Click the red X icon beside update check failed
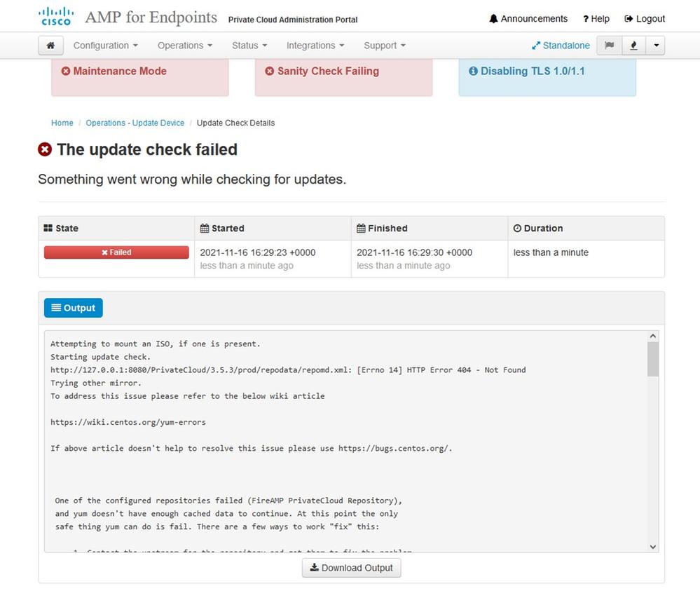Screen dimensions: 700x591 (45, 149)
